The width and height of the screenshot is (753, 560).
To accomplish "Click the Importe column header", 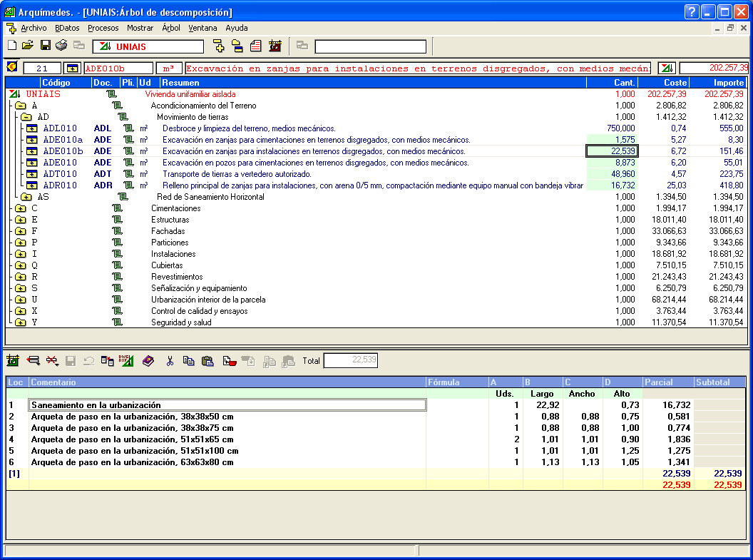I will pos(717,83).
